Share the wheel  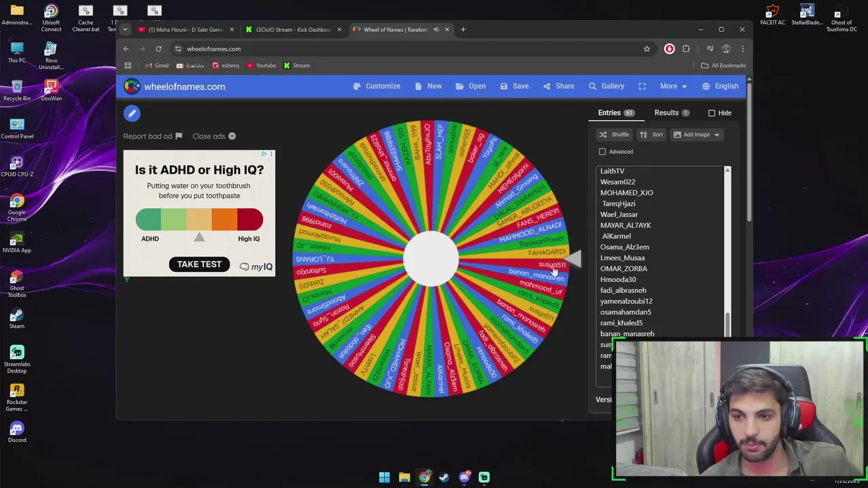point(558,86)
